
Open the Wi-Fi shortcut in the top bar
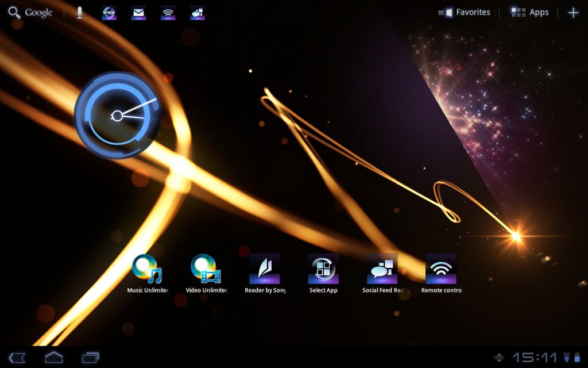click(167, 11)
